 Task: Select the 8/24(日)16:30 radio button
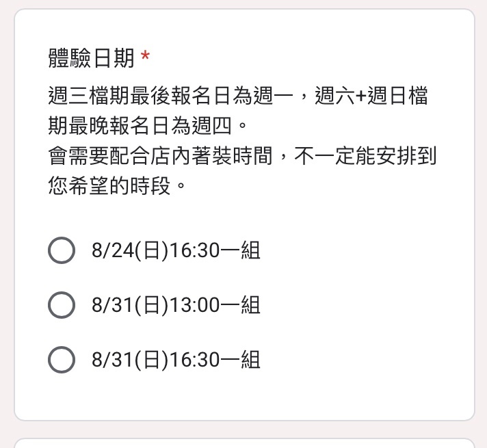pos(62,250)
